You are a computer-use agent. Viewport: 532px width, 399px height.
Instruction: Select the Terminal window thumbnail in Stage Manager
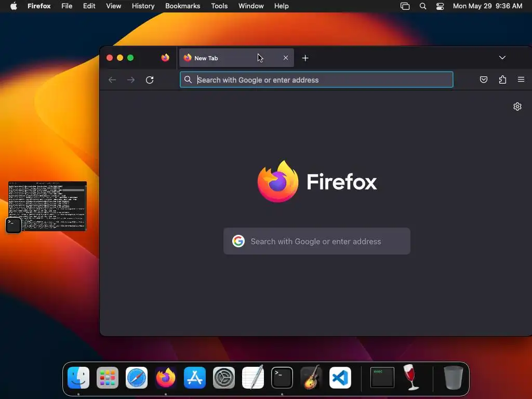coord(47,206)
